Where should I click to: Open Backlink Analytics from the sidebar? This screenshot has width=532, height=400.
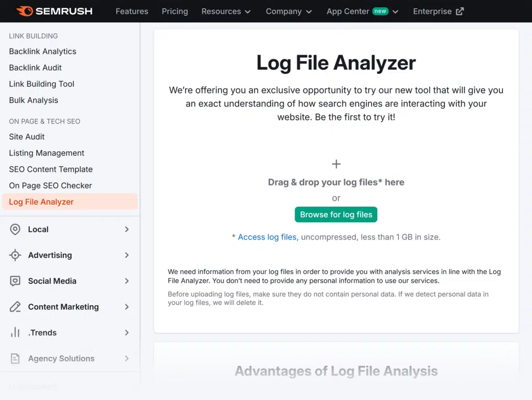pos(43,51)
